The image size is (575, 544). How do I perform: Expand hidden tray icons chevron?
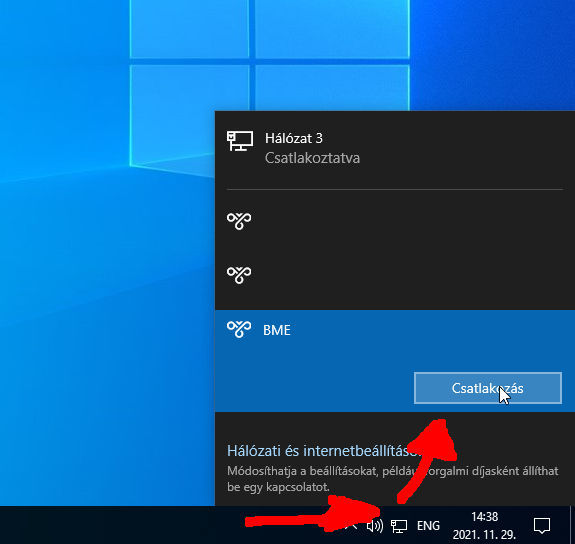tap(351, 526)
